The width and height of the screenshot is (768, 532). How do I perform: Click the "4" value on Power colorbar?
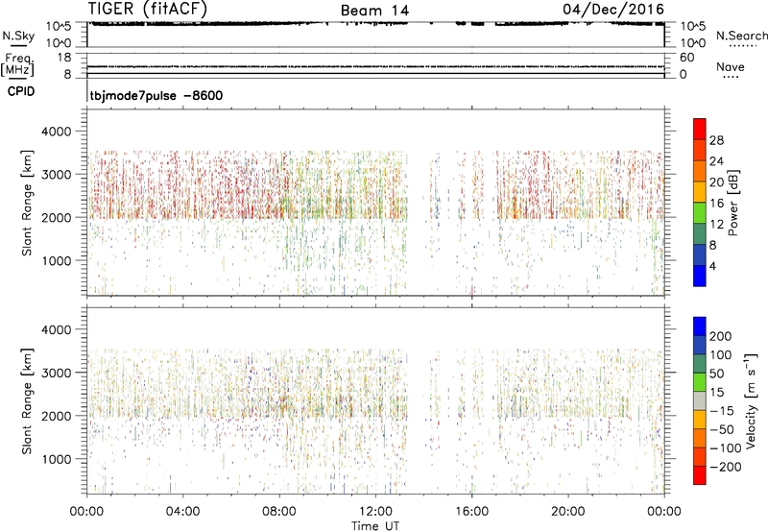[x=712, y=266]
